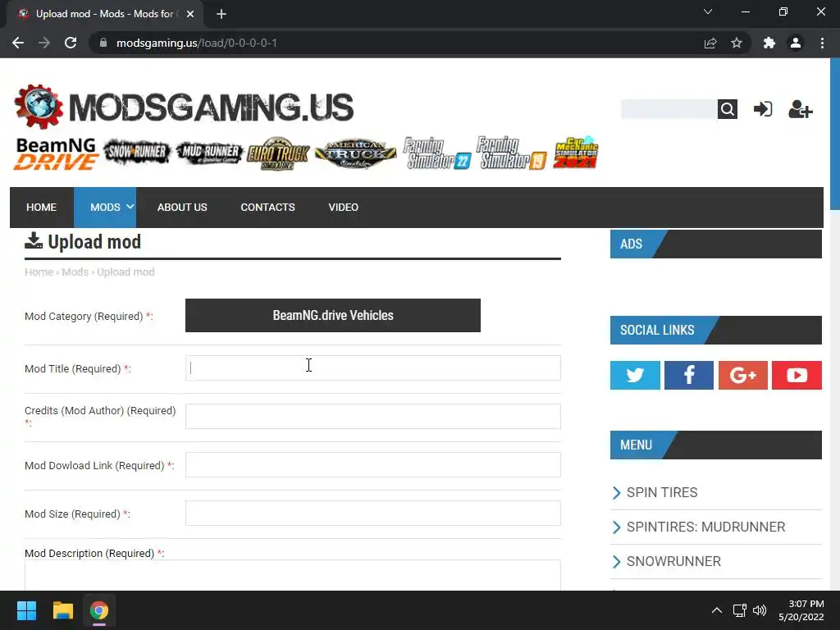Open the taskbar clock showing 3:07 PM

(x=801, y=610)
